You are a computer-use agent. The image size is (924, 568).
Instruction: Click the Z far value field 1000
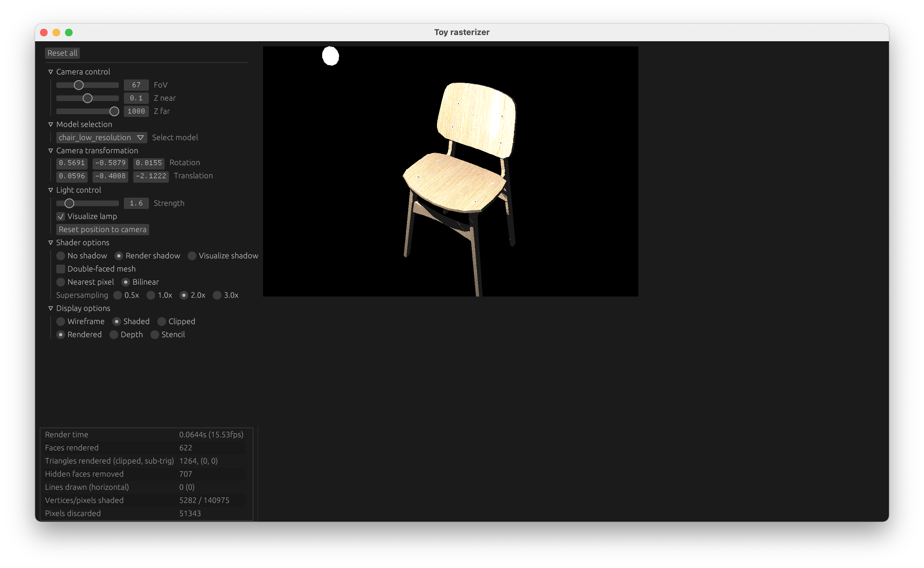(x=136, y=111)
